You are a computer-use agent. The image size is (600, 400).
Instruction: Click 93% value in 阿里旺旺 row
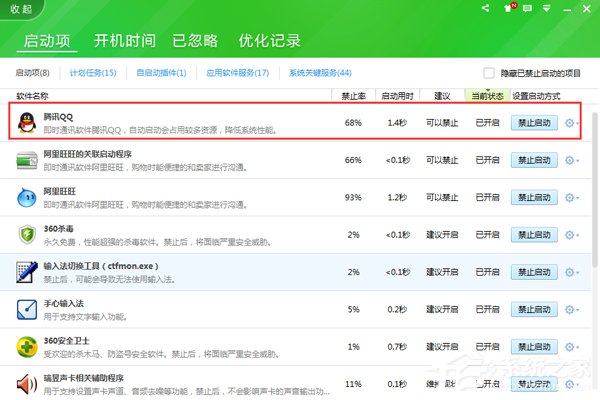point(353,198)
